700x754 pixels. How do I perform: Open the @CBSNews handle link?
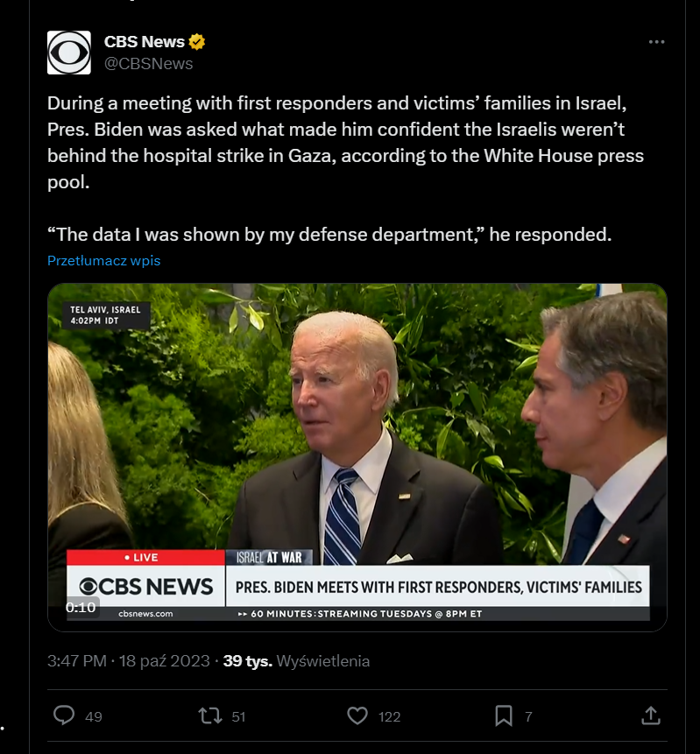(148, 63)
